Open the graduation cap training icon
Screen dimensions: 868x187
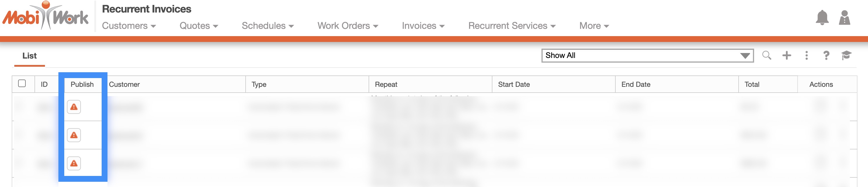[846, 56]
